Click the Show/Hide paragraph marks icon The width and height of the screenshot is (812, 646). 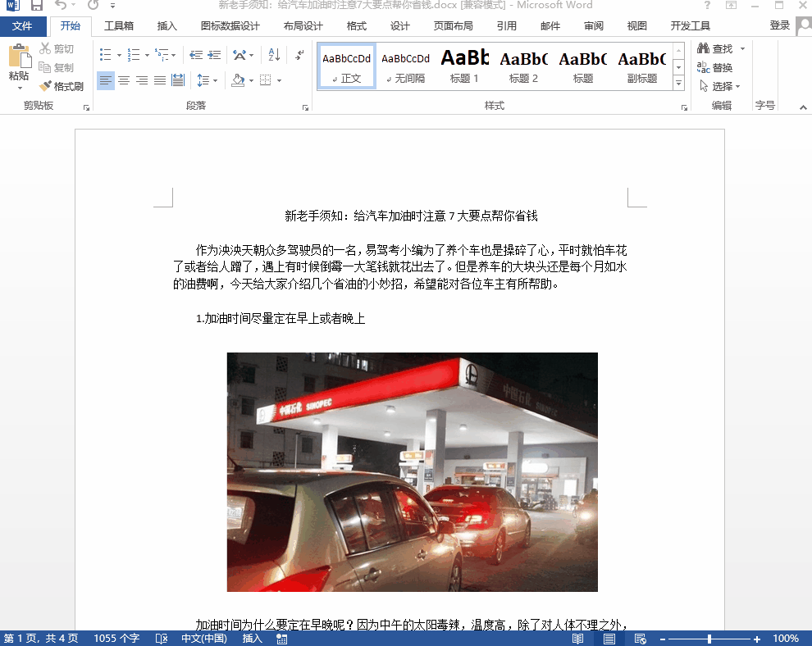[x=299, y=54]
